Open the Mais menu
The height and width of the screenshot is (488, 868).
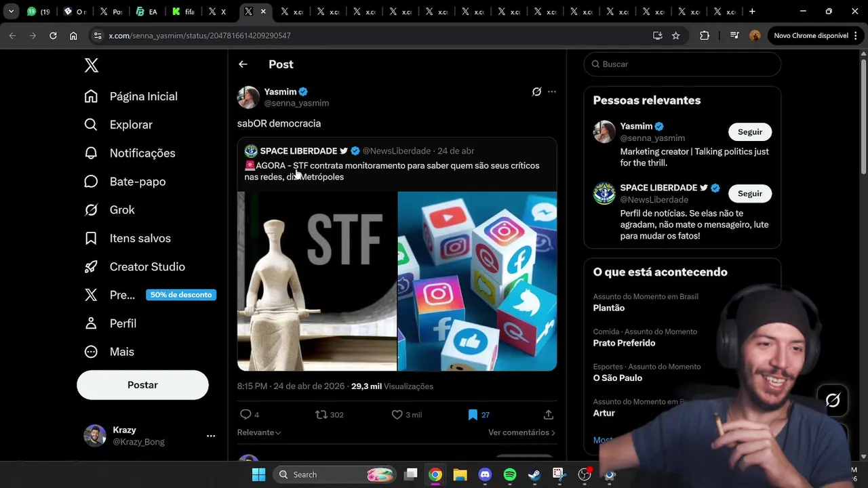(x=109, y=352)
